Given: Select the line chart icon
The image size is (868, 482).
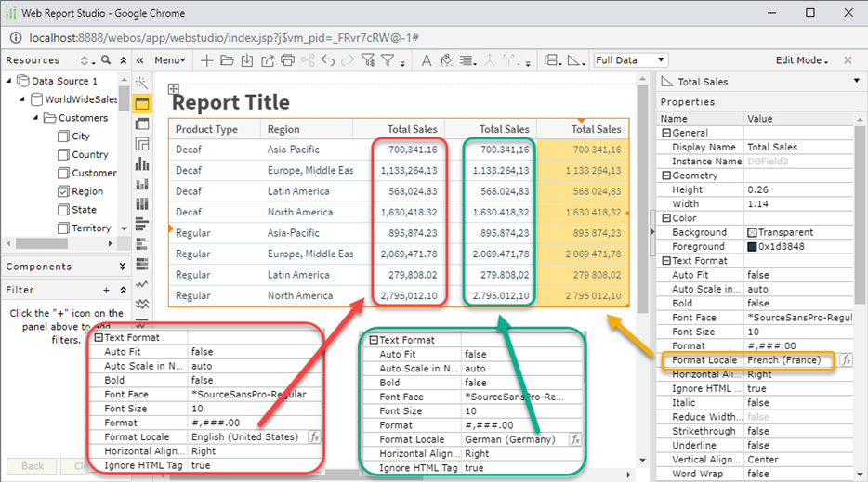Looking at the screenshot, I should [142, 284].
